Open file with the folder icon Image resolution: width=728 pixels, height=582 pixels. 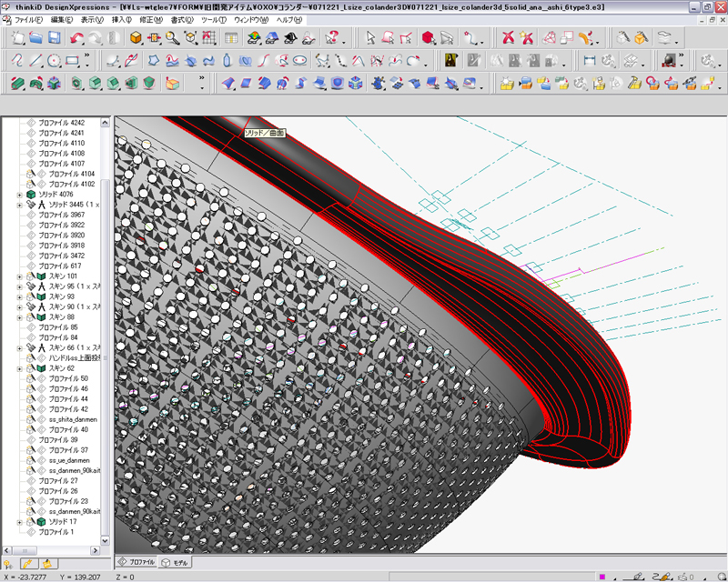[35, 38]
